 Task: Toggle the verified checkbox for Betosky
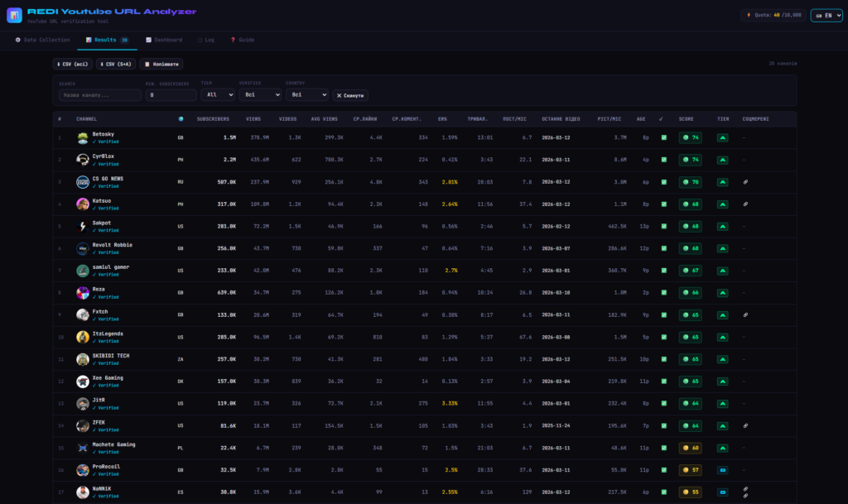tap(663, 137)
